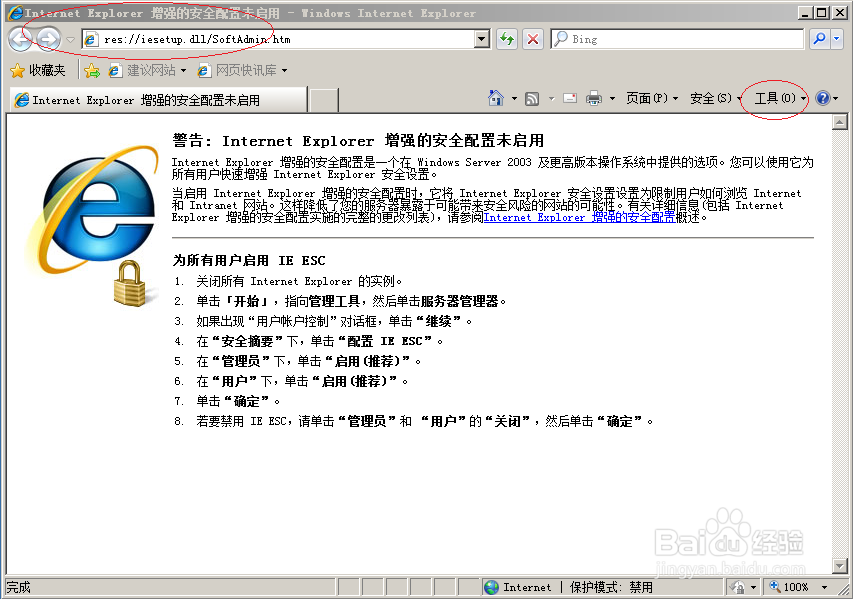Click the vertical scrollbar up arrow
Viewport: 853px width, 599px height.
click(840, 122)
